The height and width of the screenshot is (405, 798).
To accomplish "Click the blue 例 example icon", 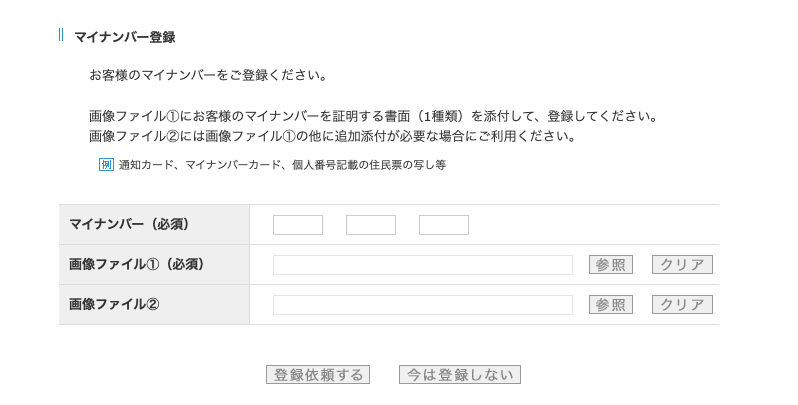I will click(x=106, y=164).
